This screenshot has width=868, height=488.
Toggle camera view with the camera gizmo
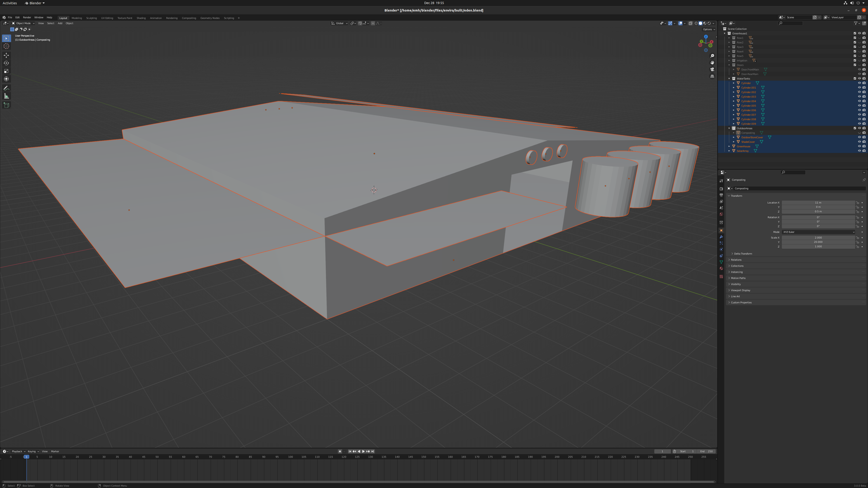(712, 69)
